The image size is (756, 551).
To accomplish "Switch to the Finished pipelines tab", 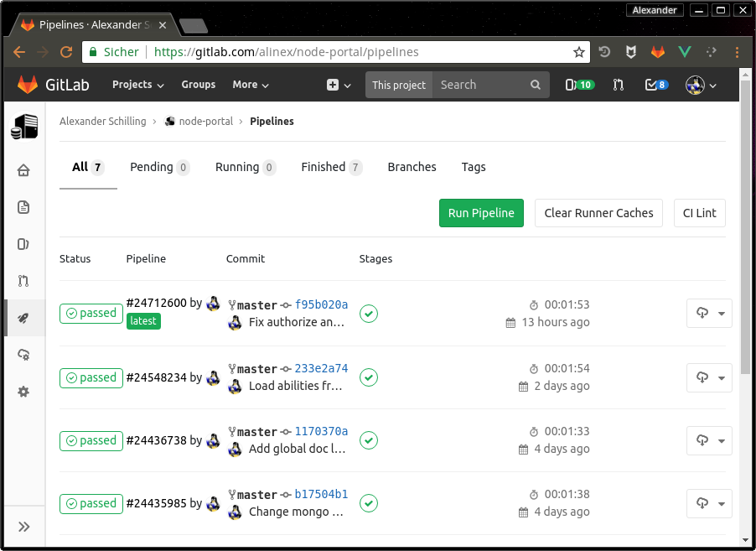I will tap(324, 167).
